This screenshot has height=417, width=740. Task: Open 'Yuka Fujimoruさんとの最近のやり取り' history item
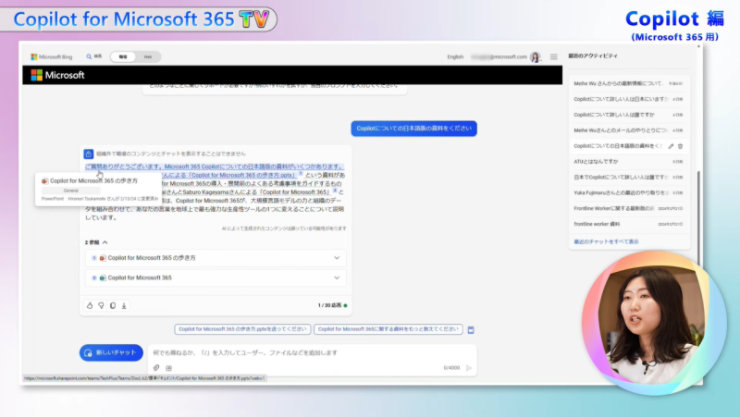(628, 192)
